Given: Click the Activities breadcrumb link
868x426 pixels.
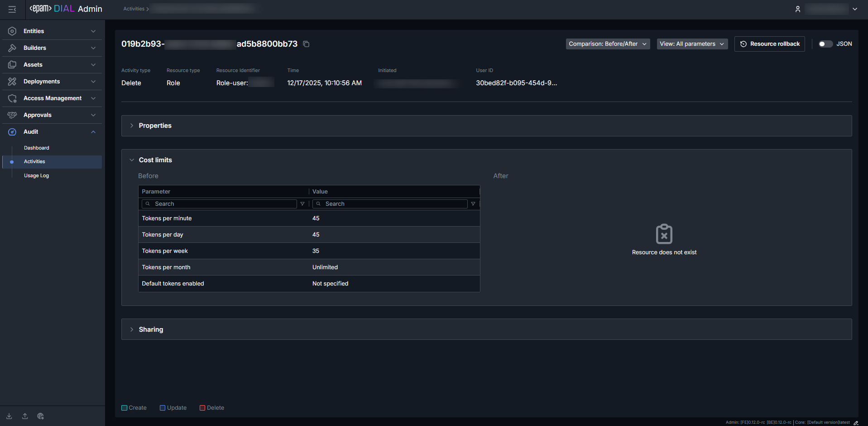Looking at the screenshot, I should [134, 9].
